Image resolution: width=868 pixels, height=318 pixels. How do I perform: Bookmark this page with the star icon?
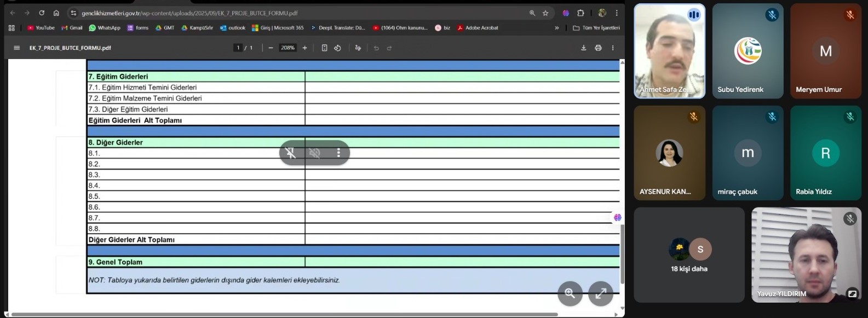coord(545,13)
